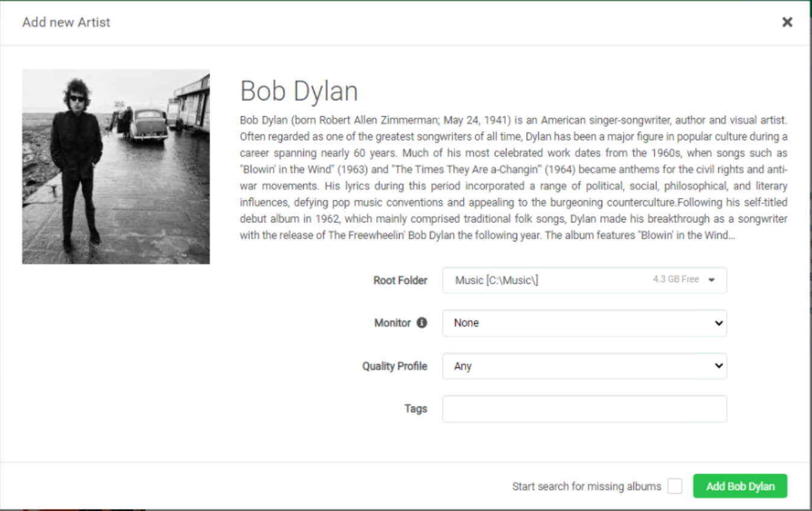Expand the Monitor dropdown set to None
The image size is (812, 511).
click(585, 323)
